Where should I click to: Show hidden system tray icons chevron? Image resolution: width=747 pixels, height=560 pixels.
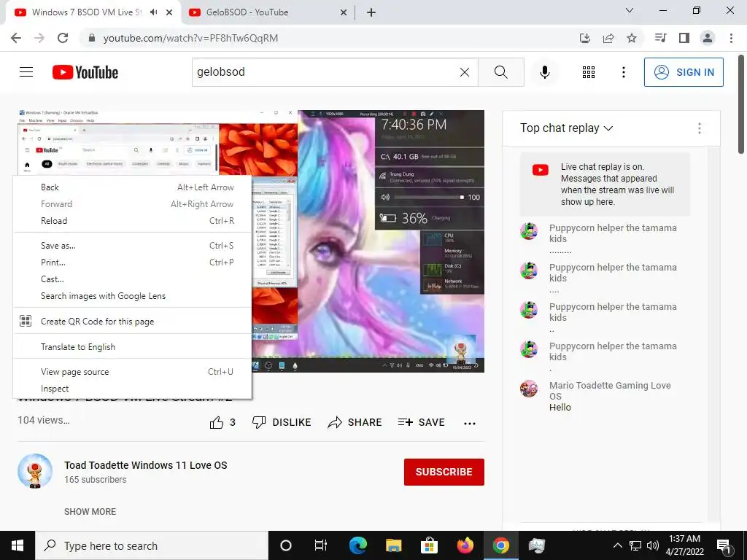(617, 545)
